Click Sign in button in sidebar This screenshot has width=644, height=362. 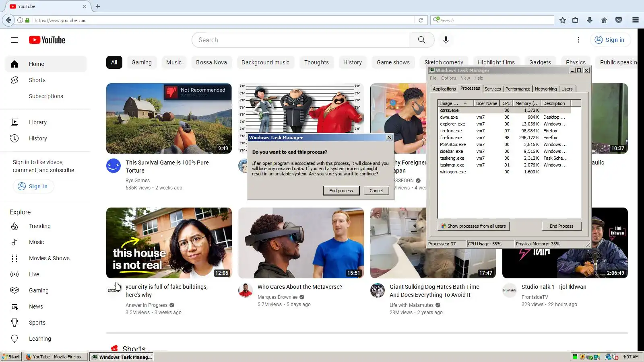[33, 186]
